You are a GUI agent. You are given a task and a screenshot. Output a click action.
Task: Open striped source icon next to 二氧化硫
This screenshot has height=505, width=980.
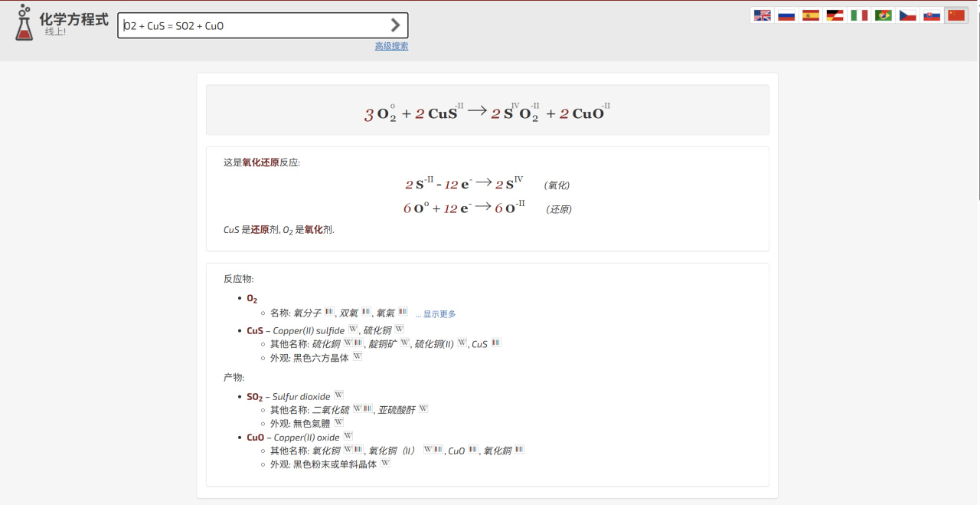pyautogui.click(x=367, y=408)
